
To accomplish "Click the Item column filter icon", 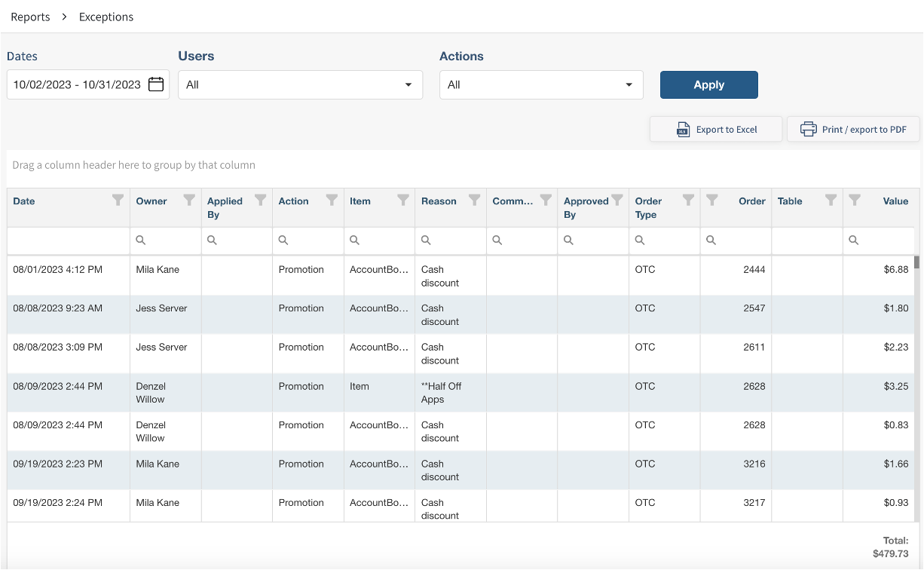I will tap(403, 201).
